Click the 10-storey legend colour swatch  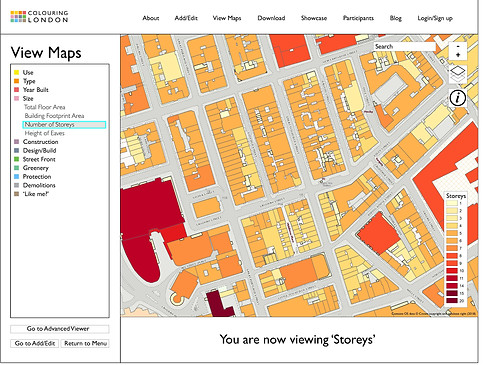pyautogui.click(x=452, y=271)
